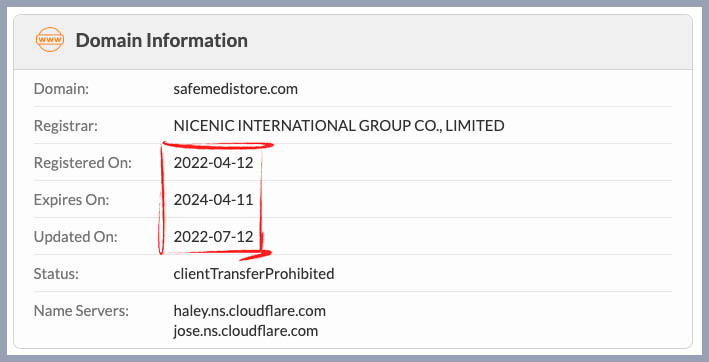Click the ".com" ending of safemedistore.com
This screenshot has height=362, width=709.
coord(283,89)
